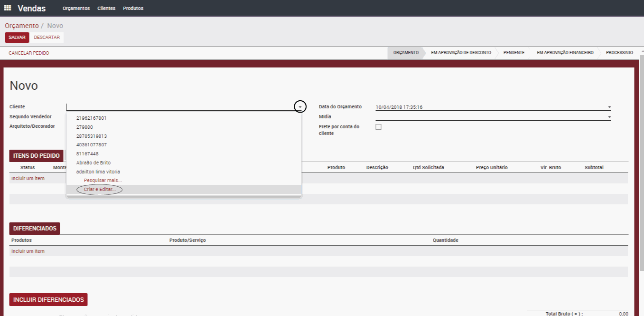Click the Descartar button
The image size is (644, 316).
[x=47, y=38]
